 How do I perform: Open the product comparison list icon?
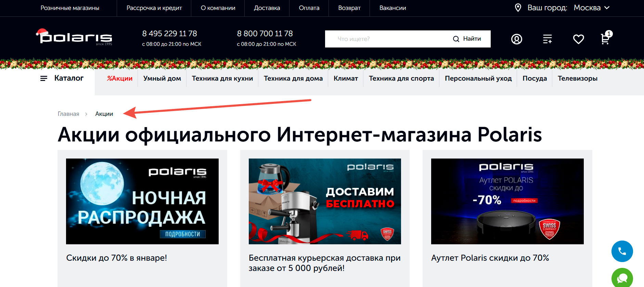coord(548,39)
